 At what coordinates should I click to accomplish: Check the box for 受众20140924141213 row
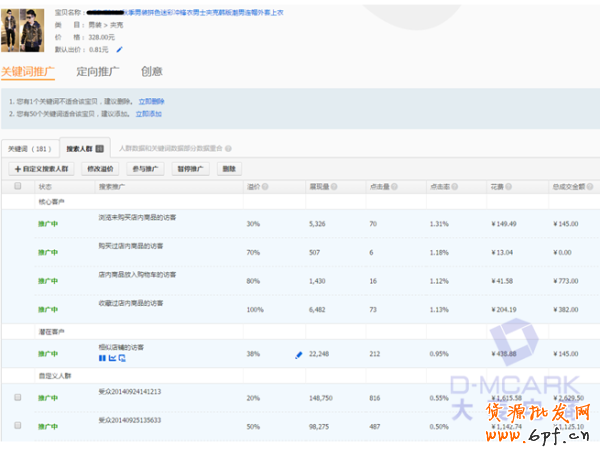point(17,397)
